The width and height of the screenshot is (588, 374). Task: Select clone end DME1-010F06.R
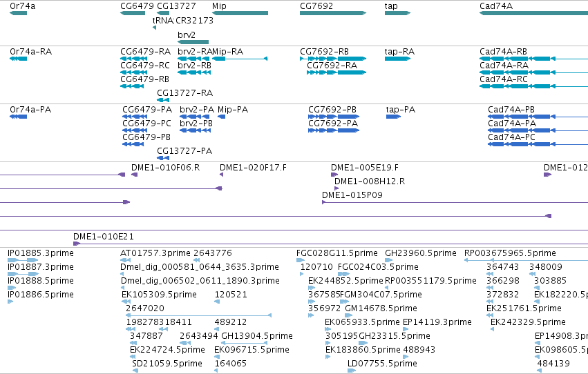coord(134,175)
